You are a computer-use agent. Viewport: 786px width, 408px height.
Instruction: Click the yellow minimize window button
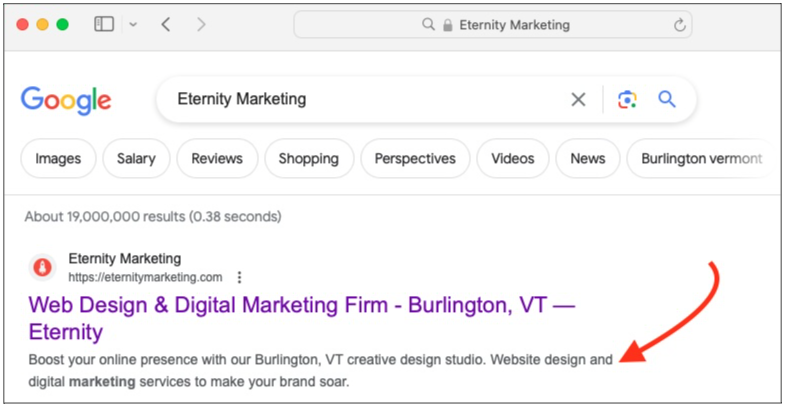point(43,25)
